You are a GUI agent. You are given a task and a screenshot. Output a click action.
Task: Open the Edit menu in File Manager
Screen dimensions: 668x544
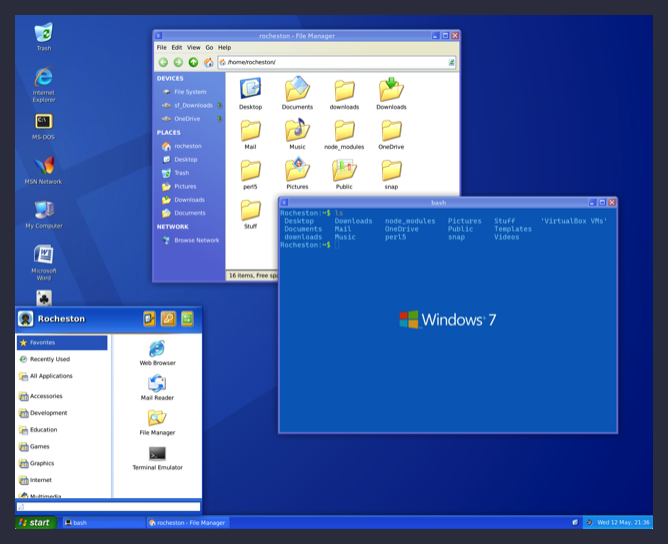tap(177, 47)
